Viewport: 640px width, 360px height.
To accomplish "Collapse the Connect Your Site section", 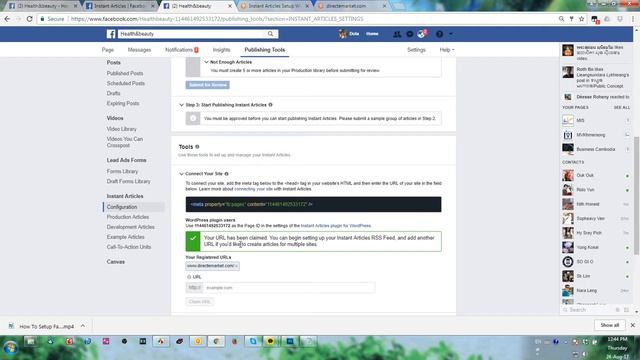I will point(181,174).
